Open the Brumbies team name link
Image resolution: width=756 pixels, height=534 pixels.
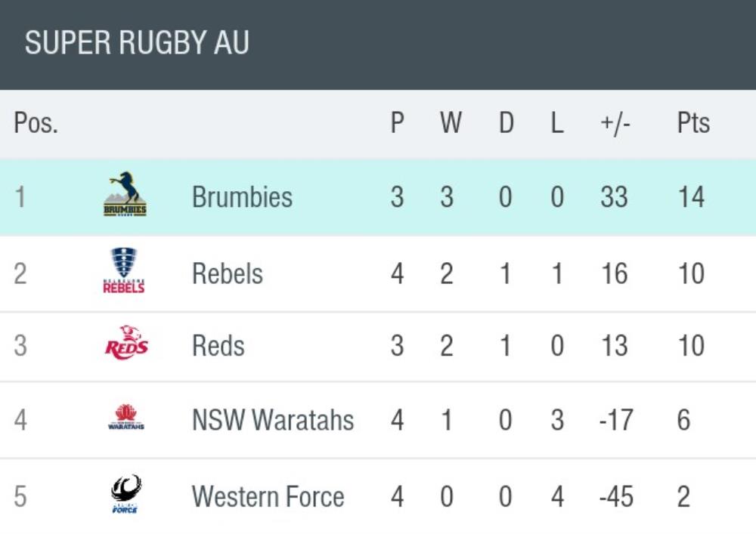(x=242, y=197)
